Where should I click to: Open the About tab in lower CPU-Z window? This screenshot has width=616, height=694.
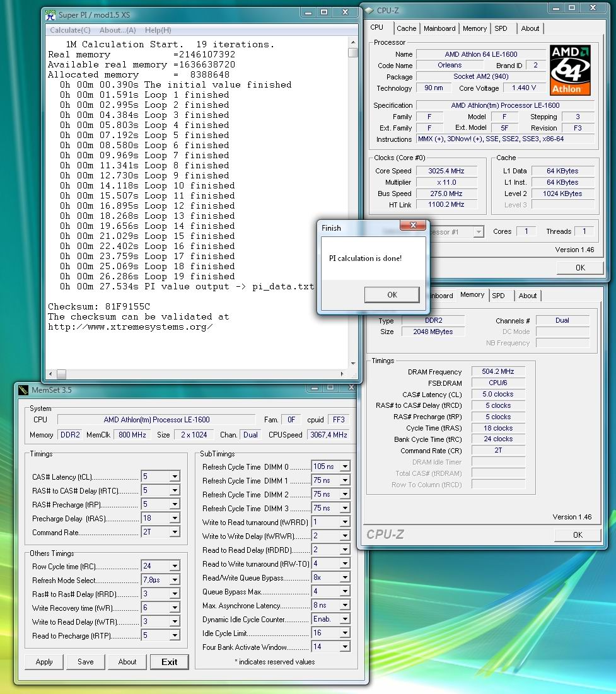[528, 296]
